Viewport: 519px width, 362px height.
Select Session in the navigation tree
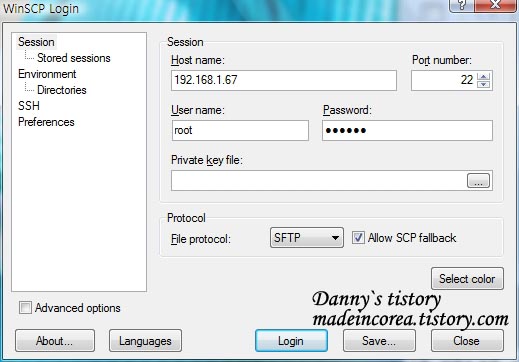[36, 42]
